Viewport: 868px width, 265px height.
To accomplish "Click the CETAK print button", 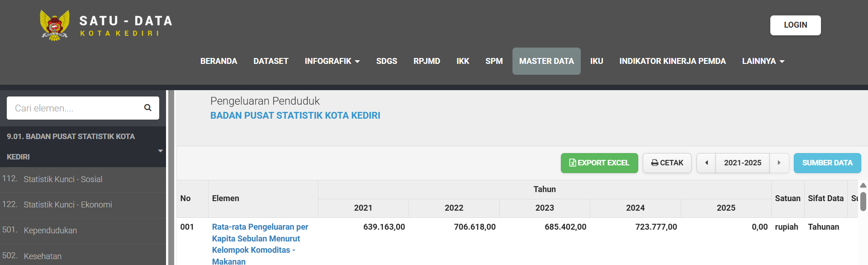I will pos(667,163).
